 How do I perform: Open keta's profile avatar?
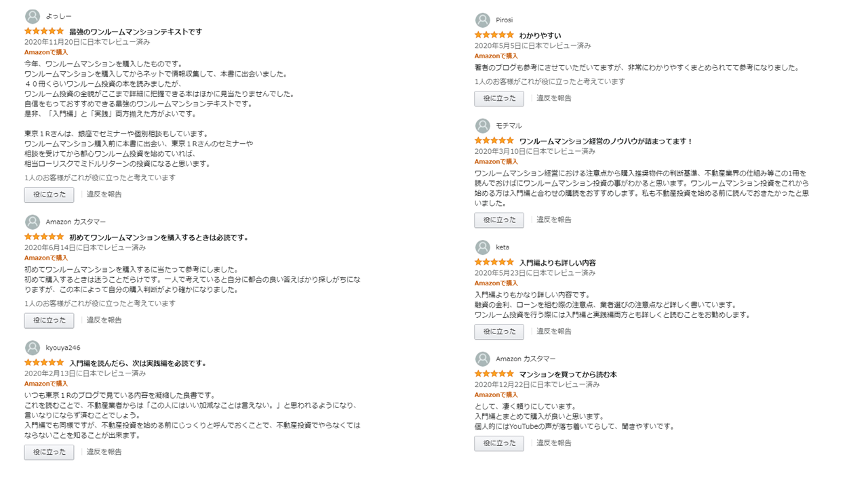tap(483, 247)
